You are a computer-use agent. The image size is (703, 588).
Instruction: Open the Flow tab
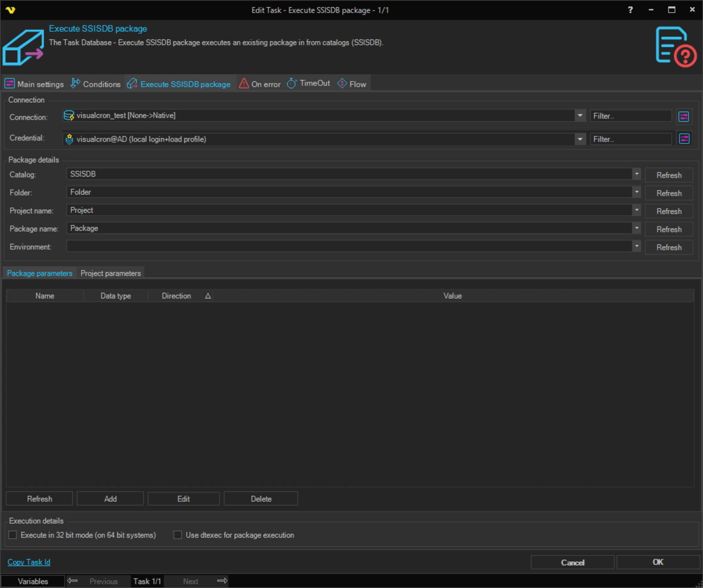352,84
